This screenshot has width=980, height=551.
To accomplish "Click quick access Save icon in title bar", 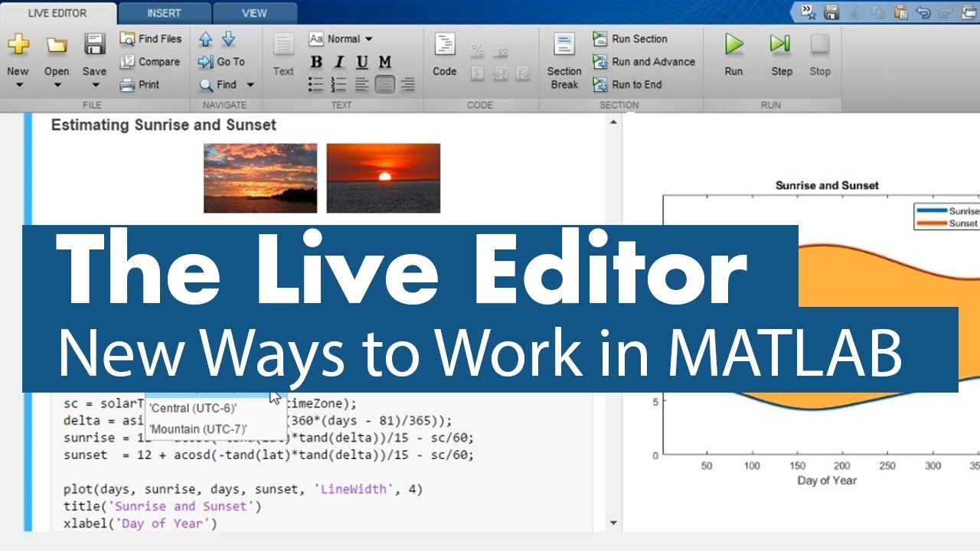I will tap(832, 11).
